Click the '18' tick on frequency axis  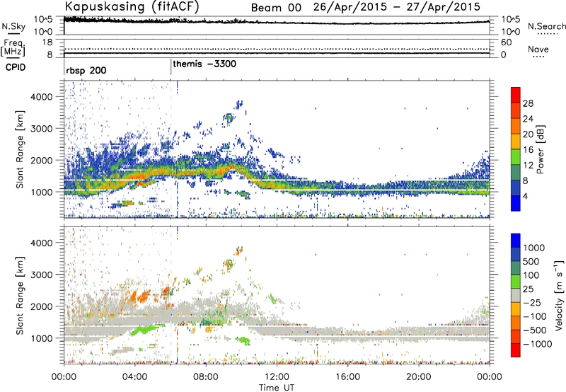pyautogui.click(x=47, y=42)
